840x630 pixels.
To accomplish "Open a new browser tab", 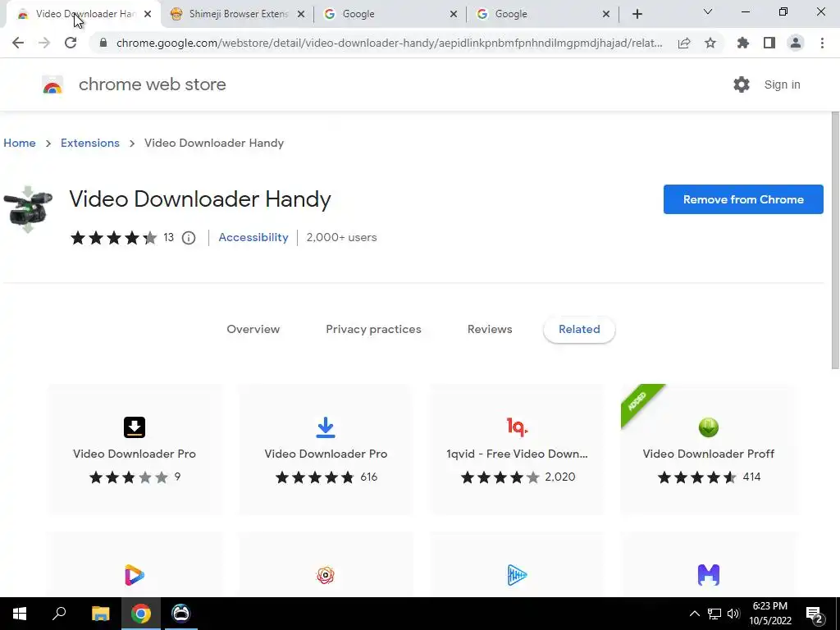I will click(x=637, y=14).
